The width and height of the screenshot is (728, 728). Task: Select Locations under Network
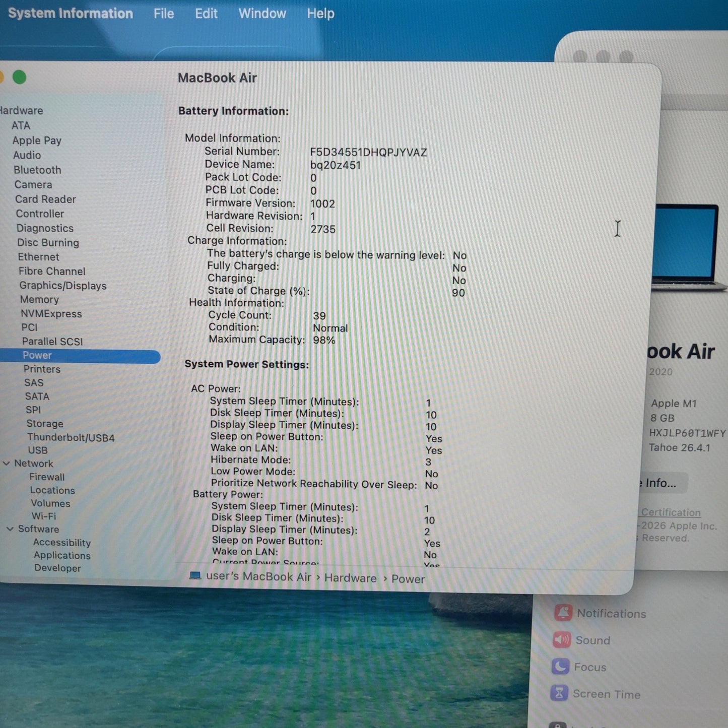pos(52,490)
